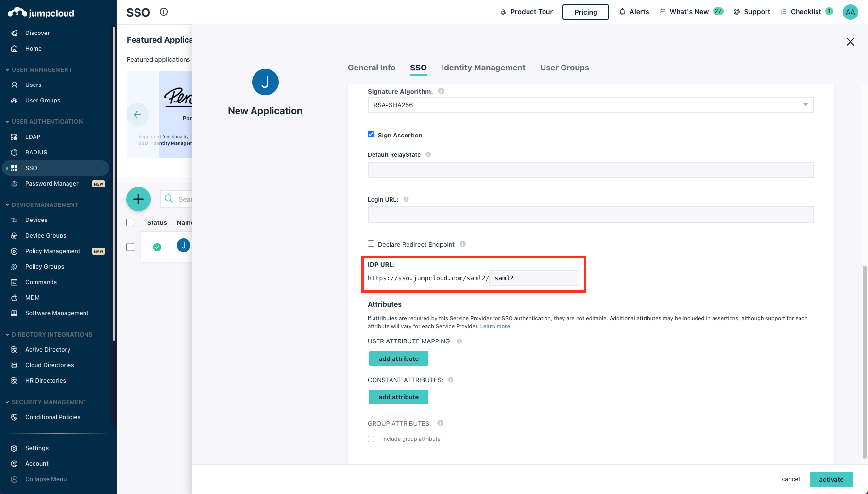Image resolution: width=868 pixels, height=494 pixels.
Task: Switch to Identity Management tab
Action: [483, 68]
